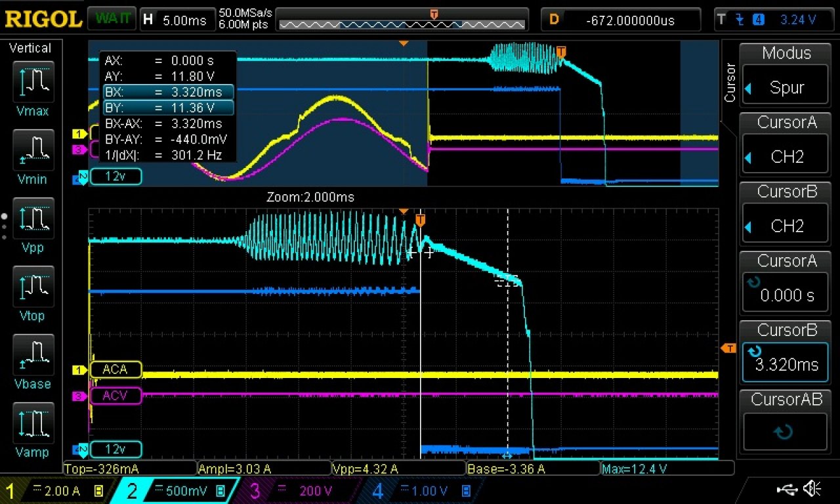Click the BX = 3.320ms cursor readout

(x=167, y=92)
